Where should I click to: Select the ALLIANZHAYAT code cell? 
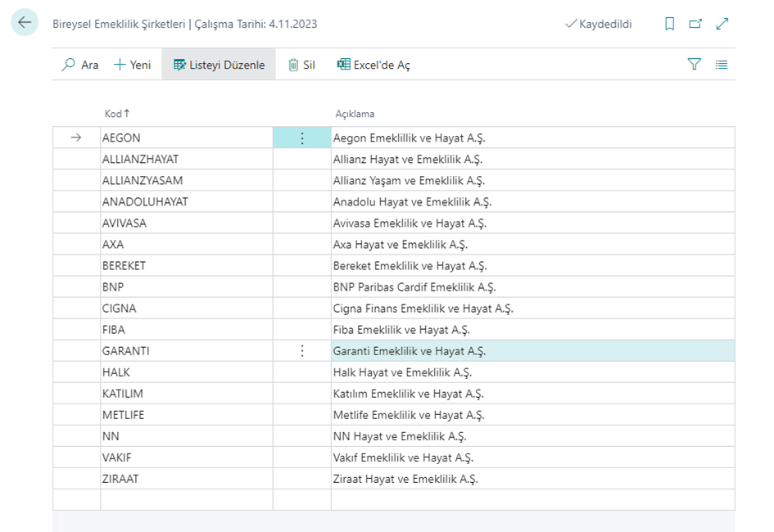point(187,160)
